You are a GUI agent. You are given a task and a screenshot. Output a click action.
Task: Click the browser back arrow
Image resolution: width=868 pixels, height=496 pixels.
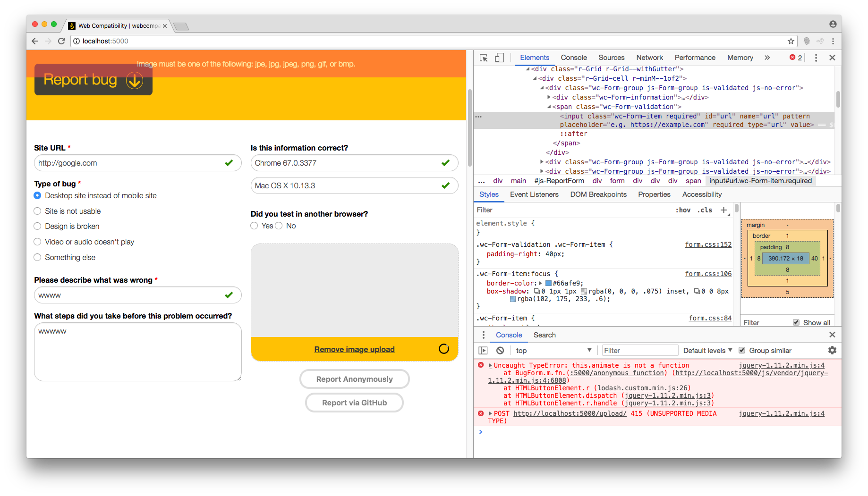coord(35,41)
